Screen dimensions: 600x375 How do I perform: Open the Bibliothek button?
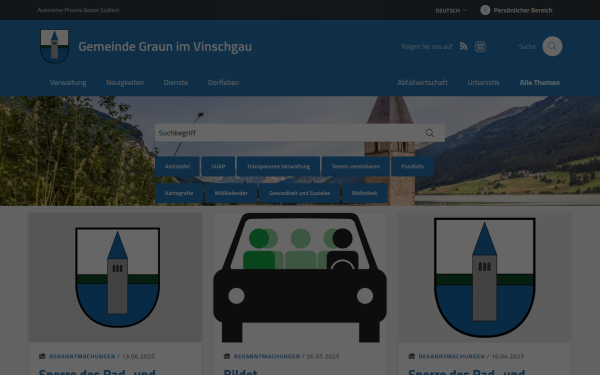[x=364, y=193]
